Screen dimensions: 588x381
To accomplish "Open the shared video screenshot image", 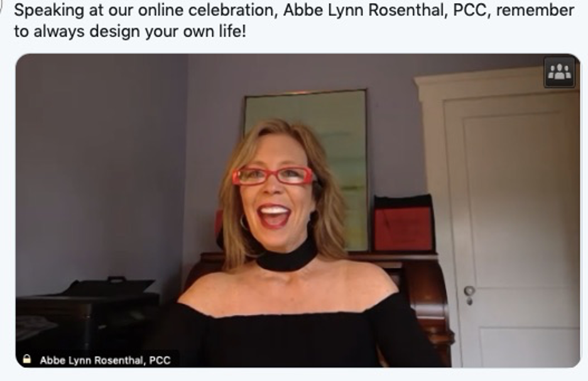I will 298,211.
